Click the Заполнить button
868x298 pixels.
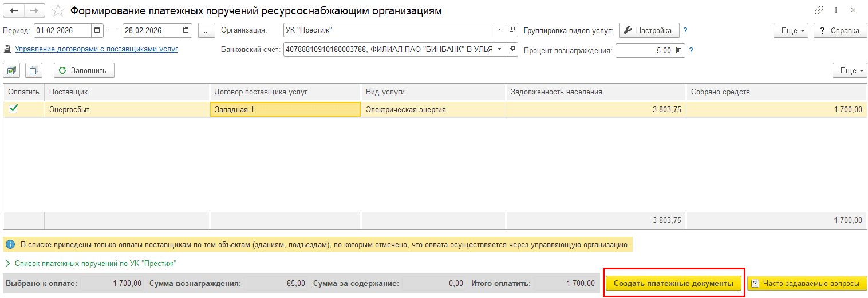pos(84,70)
